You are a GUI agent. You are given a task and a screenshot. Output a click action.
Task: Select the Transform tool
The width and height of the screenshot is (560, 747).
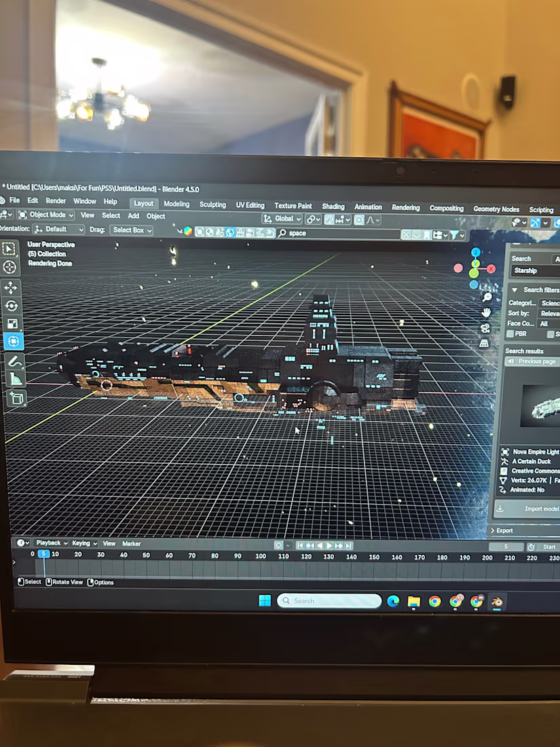point(14,342)
